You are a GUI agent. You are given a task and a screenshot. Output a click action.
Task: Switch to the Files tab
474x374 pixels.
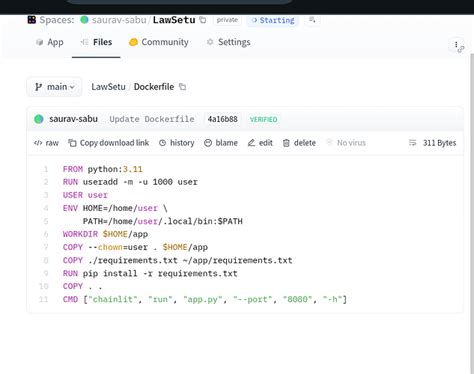(x=96, y=42)
